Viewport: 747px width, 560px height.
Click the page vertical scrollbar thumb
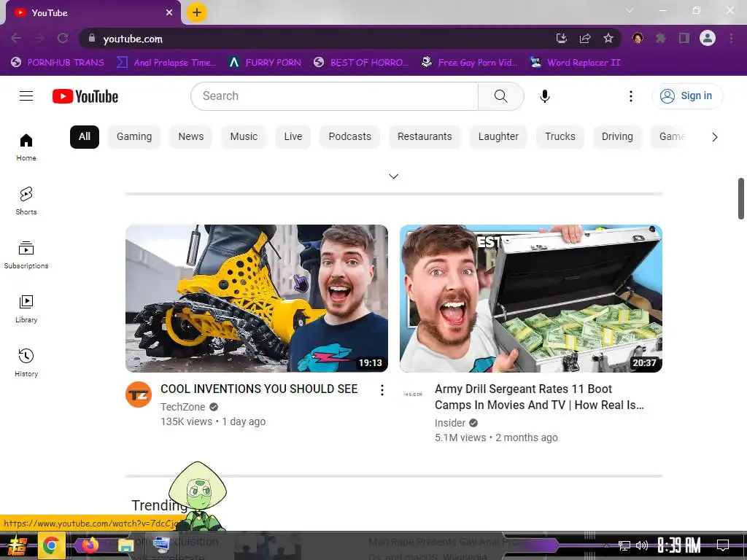741,198
